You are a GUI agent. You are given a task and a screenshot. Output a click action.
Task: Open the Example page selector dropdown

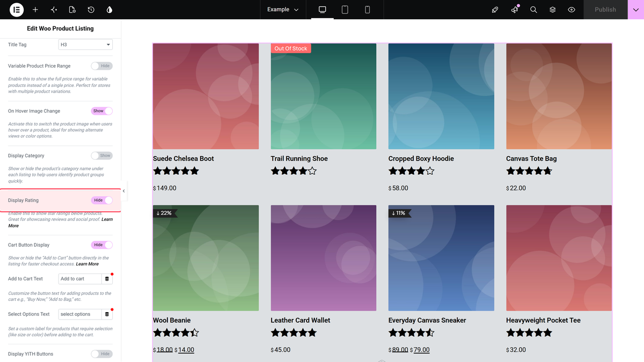point(283,10)
